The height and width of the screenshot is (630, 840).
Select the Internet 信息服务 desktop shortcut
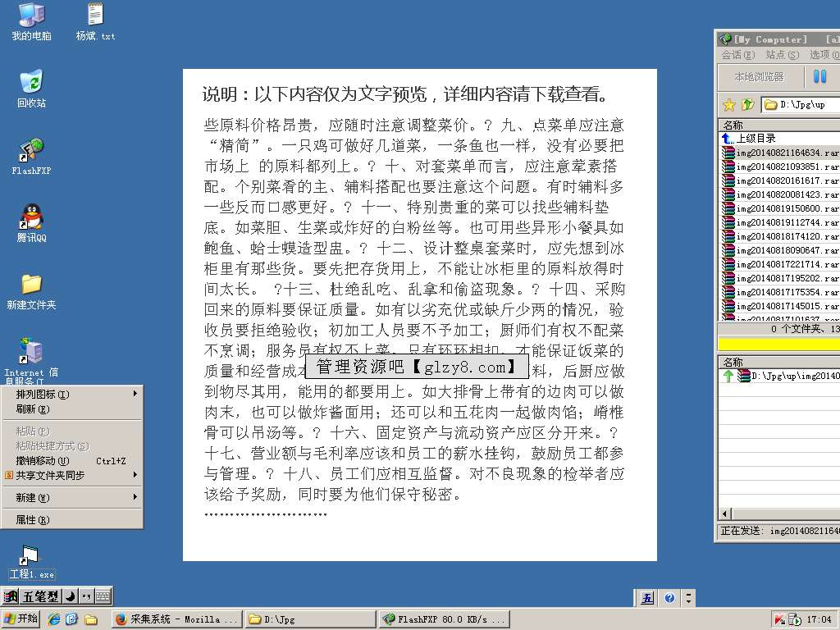(31, 361)
